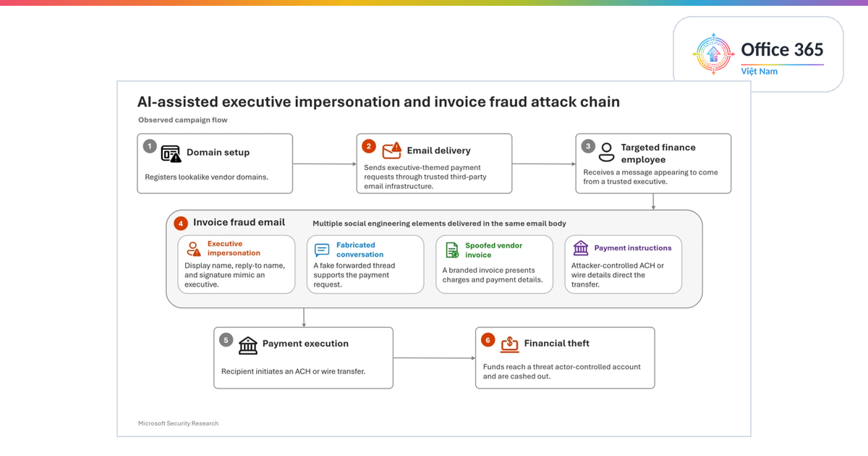Click the Financial theft money icon
The image size is (868, 456).
510,343
